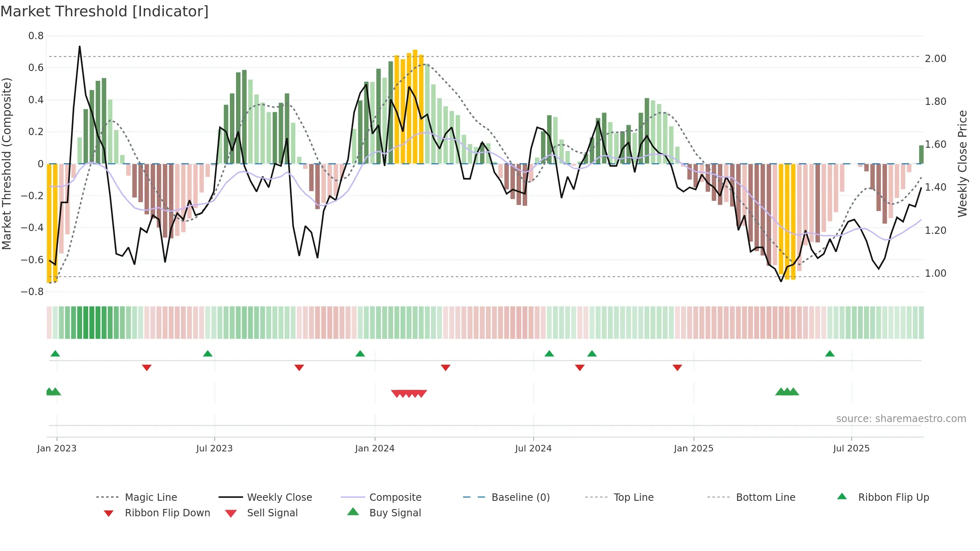Viewport: 980px width, 551px height.
Task: Click the buy signal markers at Jan 2023
Action: click(x=53, y=391)
